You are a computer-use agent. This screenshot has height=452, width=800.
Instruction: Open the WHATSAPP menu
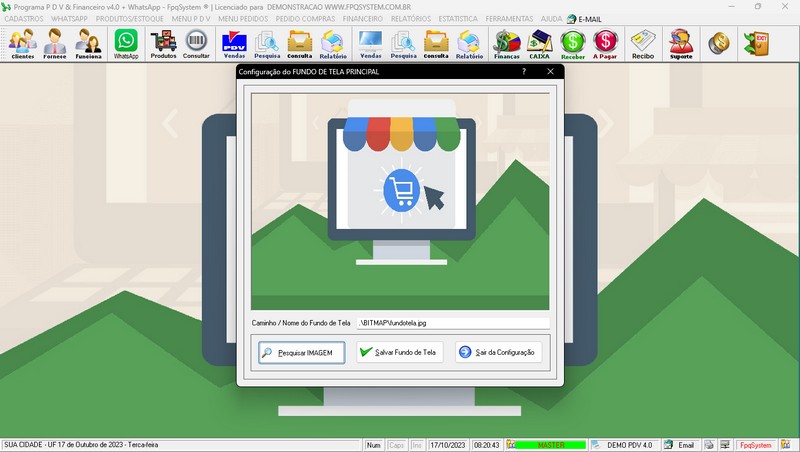[x=69, y=19]
